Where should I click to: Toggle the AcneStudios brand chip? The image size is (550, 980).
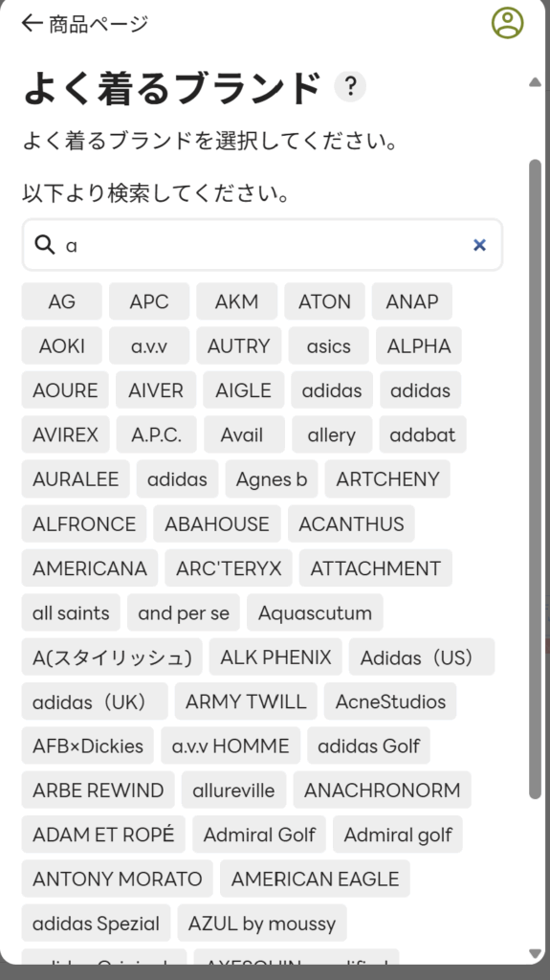coord(390,702)
